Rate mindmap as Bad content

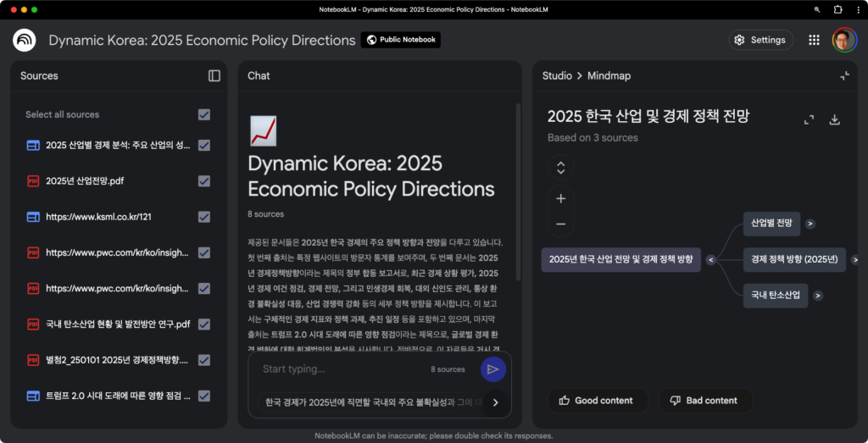coord(706,401)
